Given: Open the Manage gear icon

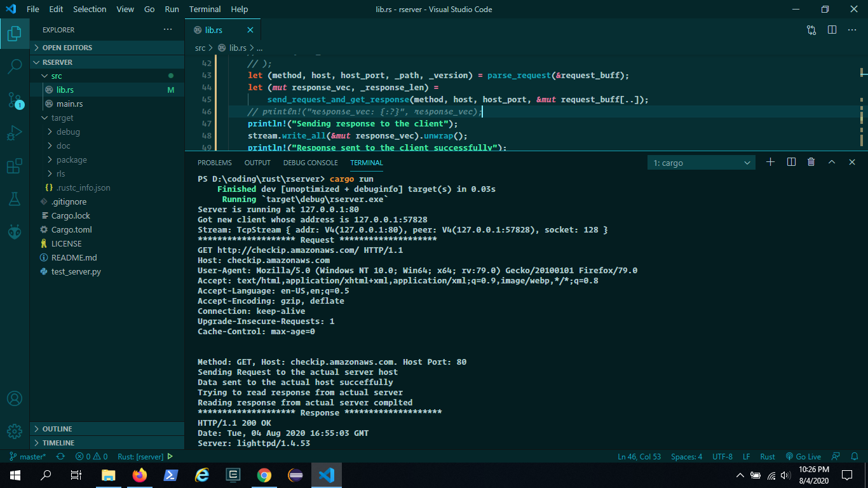Looking at the screenshot, I should tap(15, 431).
